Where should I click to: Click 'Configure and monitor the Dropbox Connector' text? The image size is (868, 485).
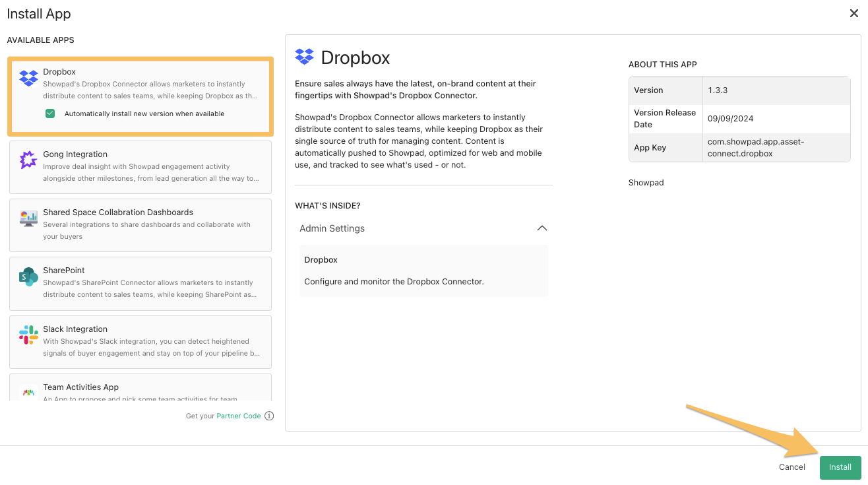click(394, 282)
